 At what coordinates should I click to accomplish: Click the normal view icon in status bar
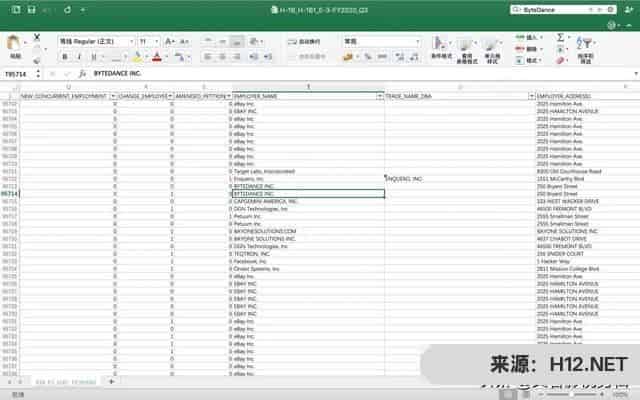point(508,394)
